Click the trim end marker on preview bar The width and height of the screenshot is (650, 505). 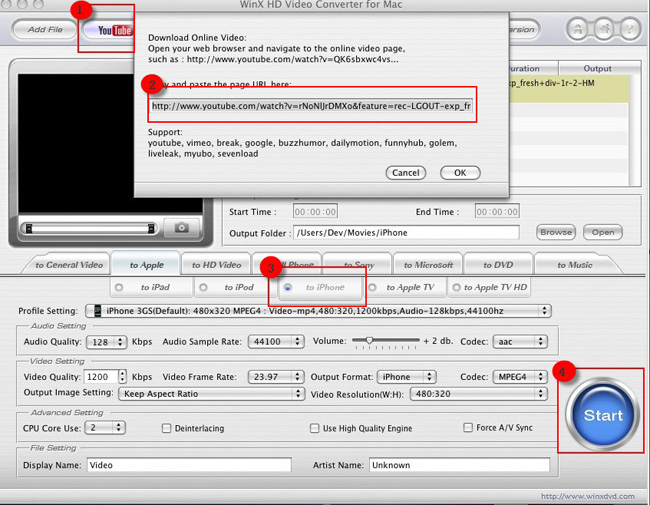click(151, 228)
